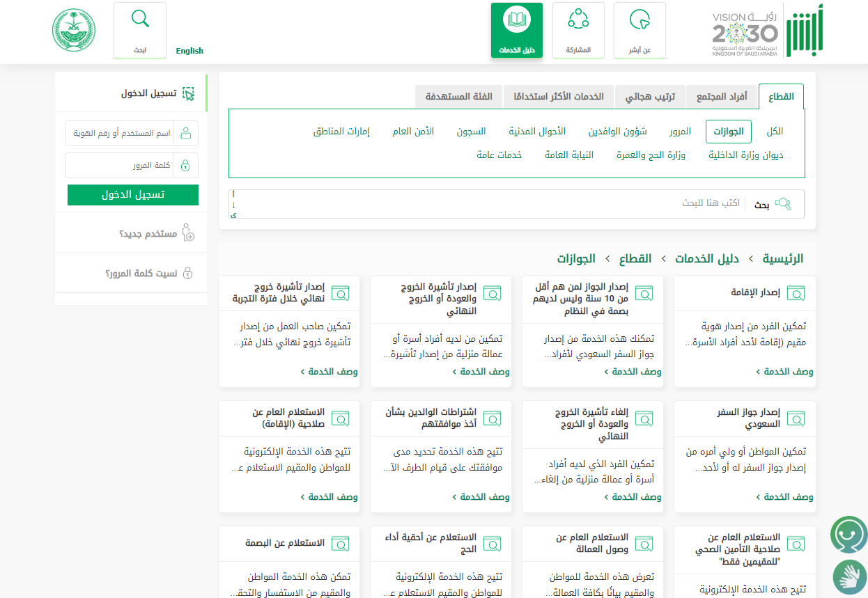The width and height of the screenshot is (868, 598).
Task: Select the وزارة الحج والعمرة sector filter
Action: coord(651,155)
